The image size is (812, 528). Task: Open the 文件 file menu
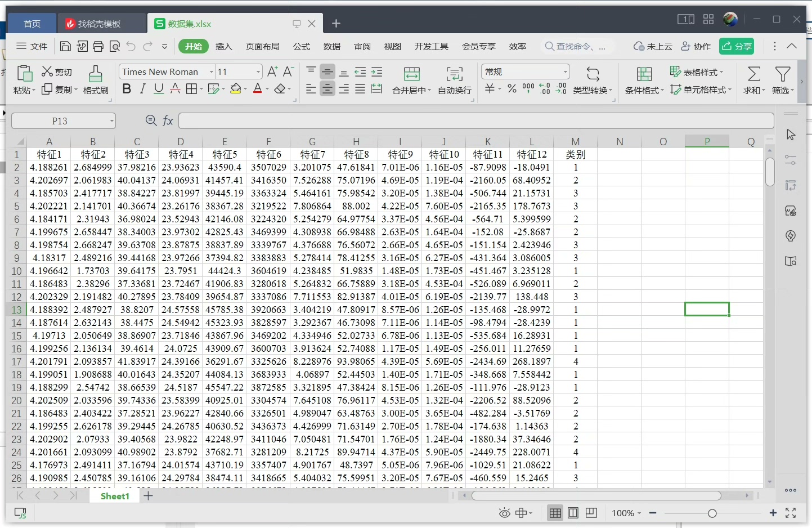32,46
